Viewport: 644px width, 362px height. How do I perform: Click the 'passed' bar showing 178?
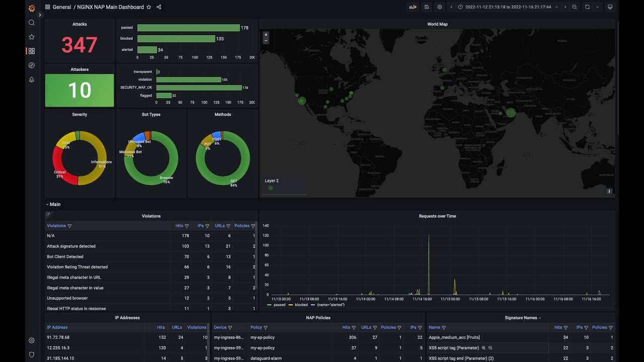click(189, 28)
